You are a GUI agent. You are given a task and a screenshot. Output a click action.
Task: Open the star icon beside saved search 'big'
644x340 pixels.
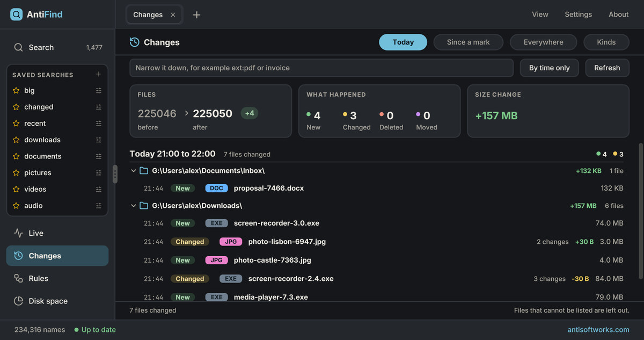tap(16, 90)
